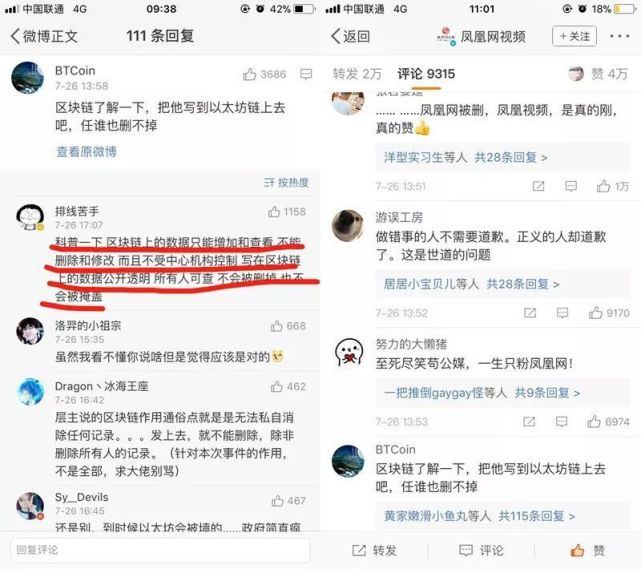641x569 pixels.
Task: Tap the comment icon under 努力的大懒猪's post
Action: 562,421
